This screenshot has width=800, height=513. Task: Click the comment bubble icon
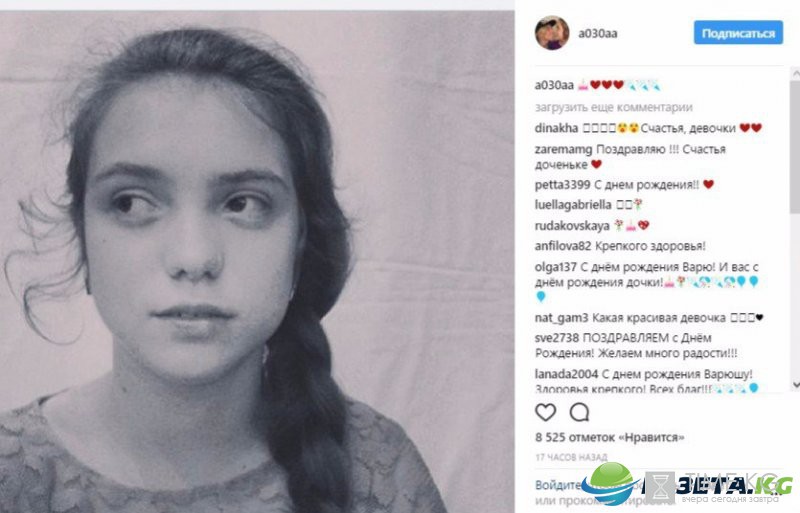click(580, 412)
